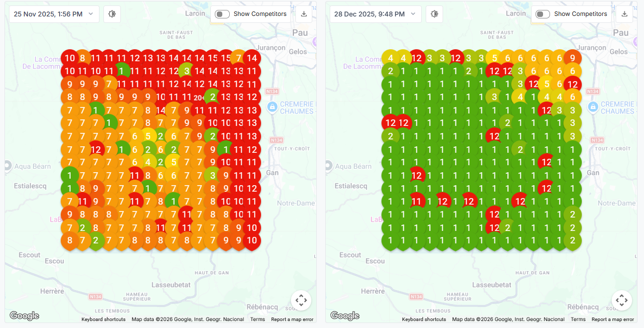This screenshot has height=328, width=644.
Task: Enable Show Competitors on the right map
Action: tap(543, 14)
